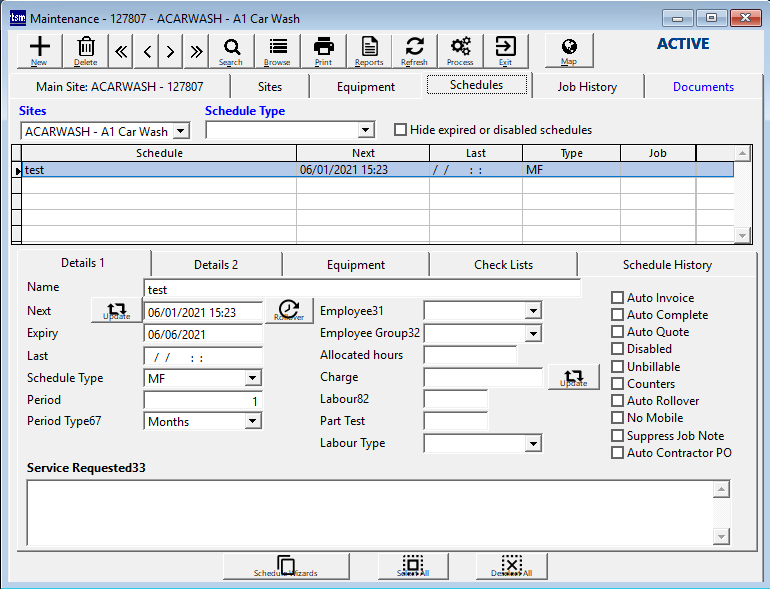Click the Print toolbar icon
The height and width of the screenshot is (589, 770).
pos(323,50)
